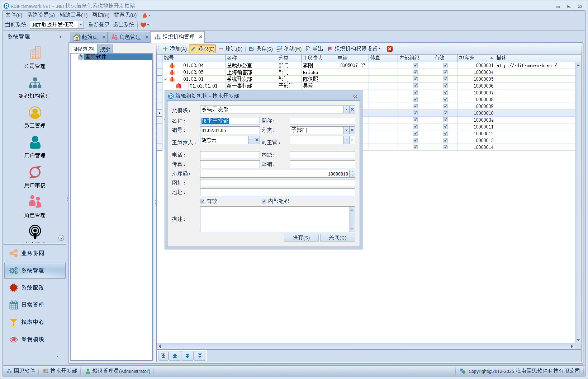Increase 排序码 with the spinner up arrow

pyautogui.click(x=352, y=172)
